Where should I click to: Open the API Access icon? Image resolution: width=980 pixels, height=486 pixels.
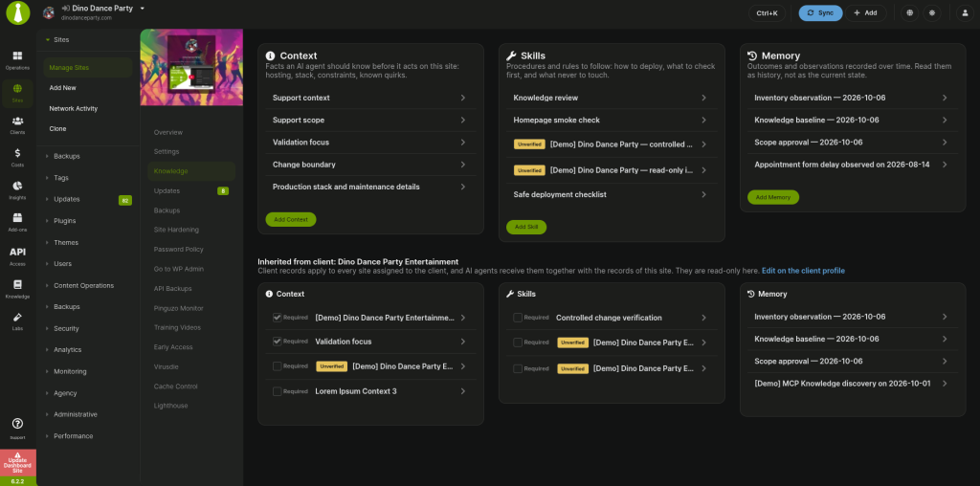(17, 256)
